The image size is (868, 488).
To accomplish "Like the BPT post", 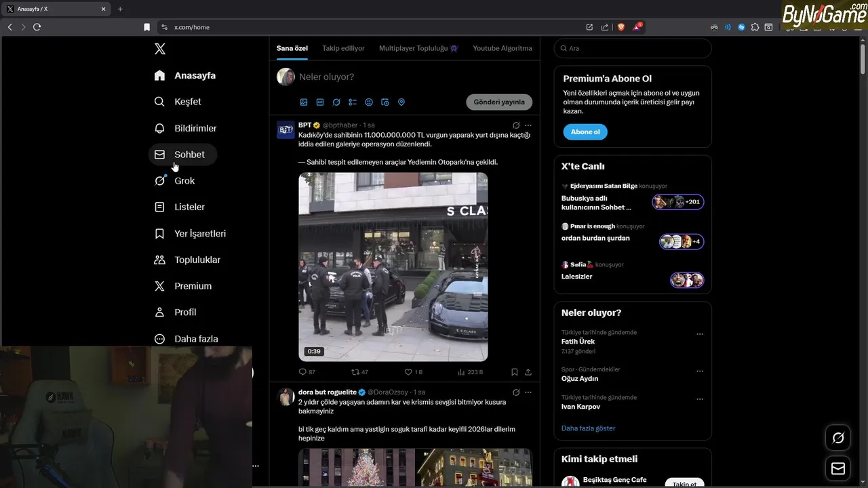I will click(414, 372).
